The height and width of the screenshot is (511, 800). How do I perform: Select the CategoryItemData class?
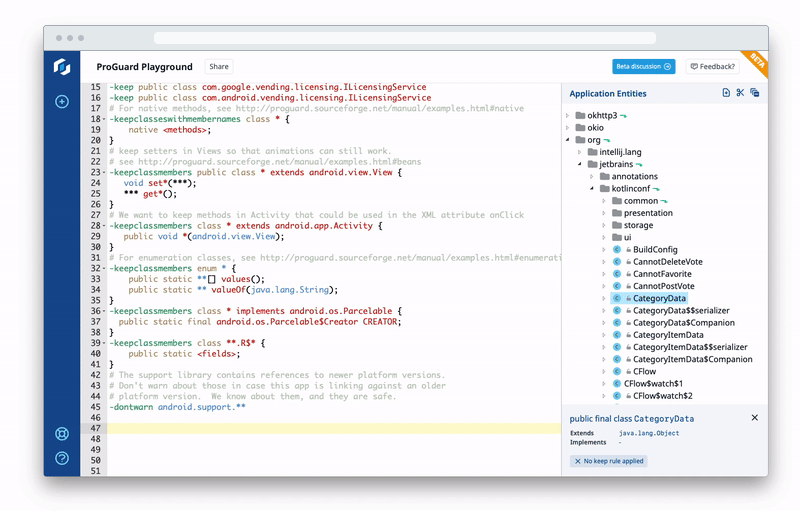(x=668, y=335)
